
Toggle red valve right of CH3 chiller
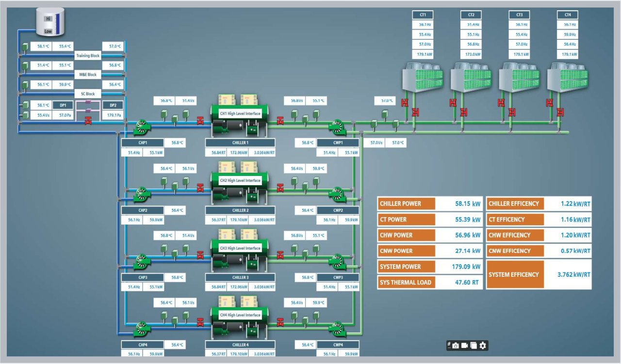click(x=280, y=254)
